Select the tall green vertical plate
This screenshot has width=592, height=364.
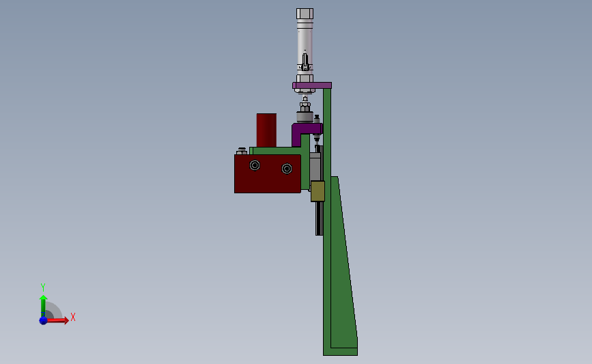click(327, 223)
